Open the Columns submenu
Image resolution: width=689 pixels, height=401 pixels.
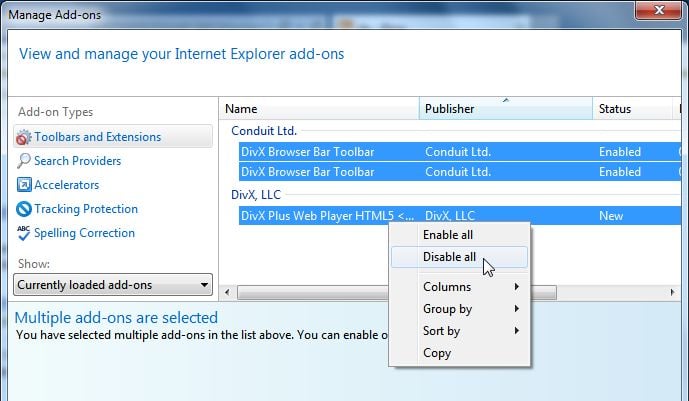pyautogui.click(x=459, y=287)
